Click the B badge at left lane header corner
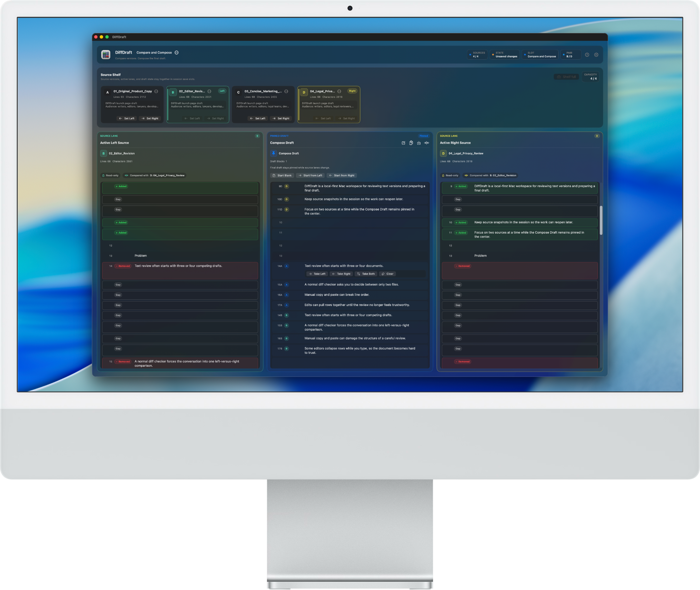 (x=257, y=136)
